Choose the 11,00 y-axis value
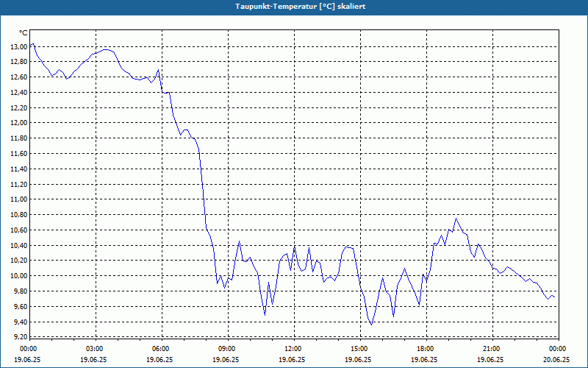 19,199
